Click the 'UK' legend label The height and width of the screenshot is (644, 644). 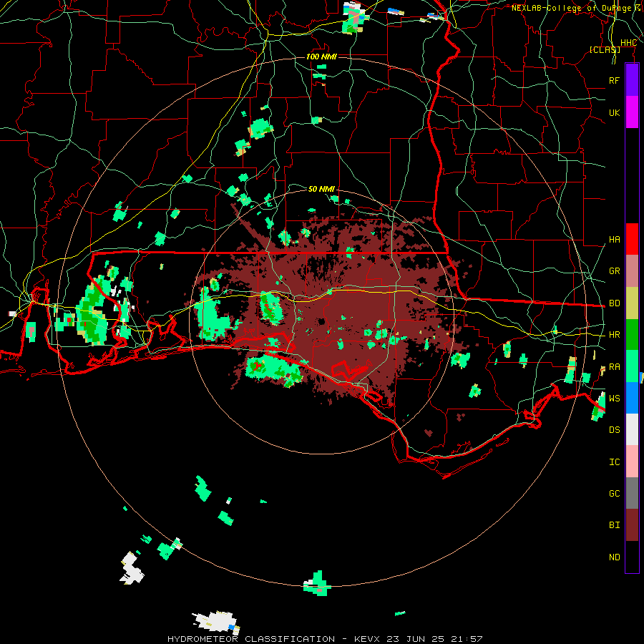coord(614,112)
